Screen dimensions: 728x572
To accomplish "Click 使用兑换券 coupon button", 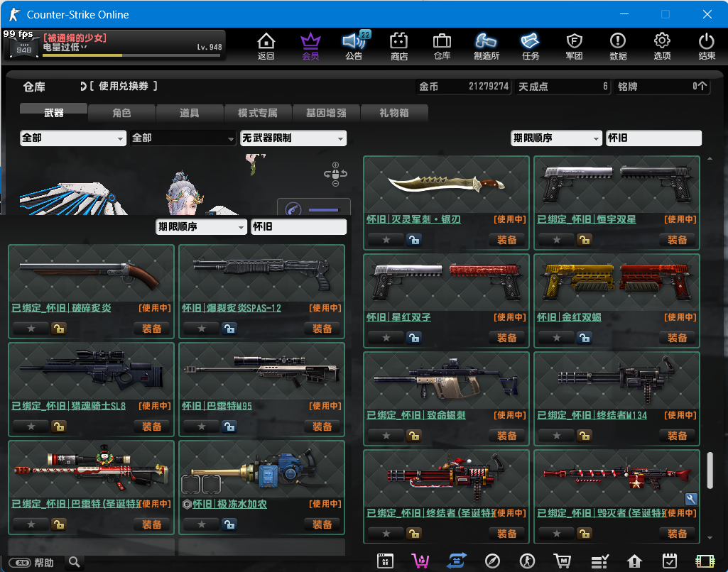I will [123, 86].
